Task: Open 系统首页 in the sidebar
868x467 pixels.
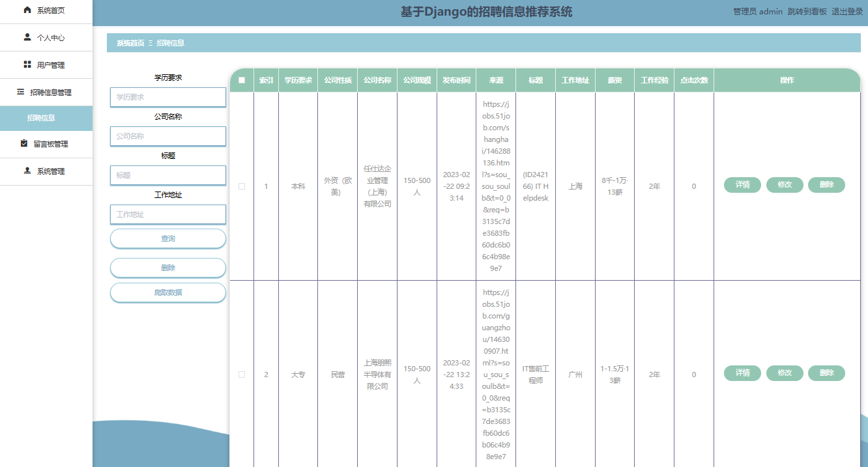Action: click(x=46, y=11)
